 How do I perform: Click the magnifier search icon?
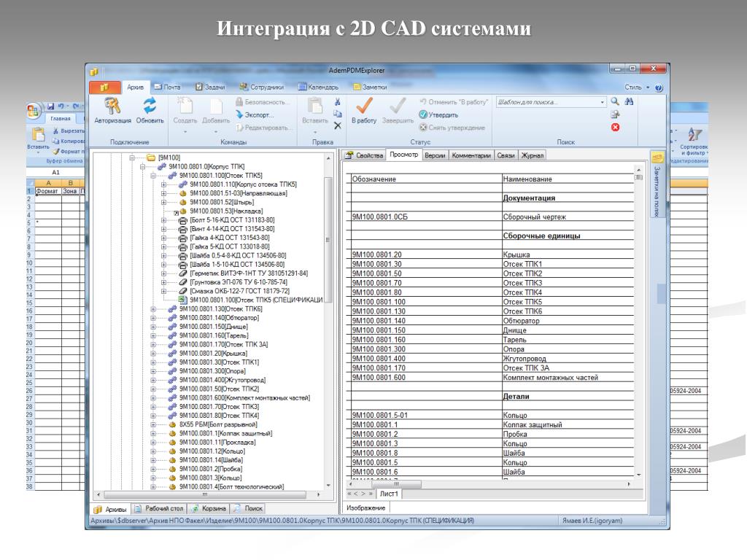(615, 101)
